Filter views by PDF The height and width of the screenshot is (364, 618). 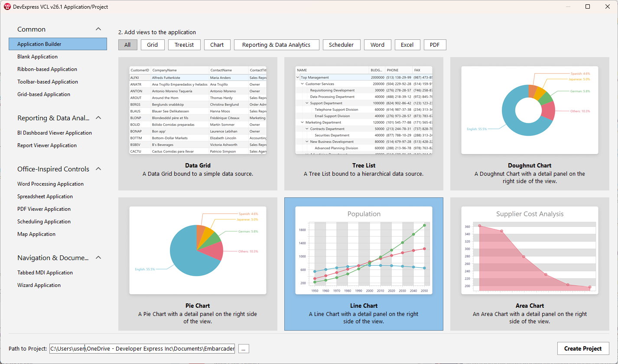point(435,45)
